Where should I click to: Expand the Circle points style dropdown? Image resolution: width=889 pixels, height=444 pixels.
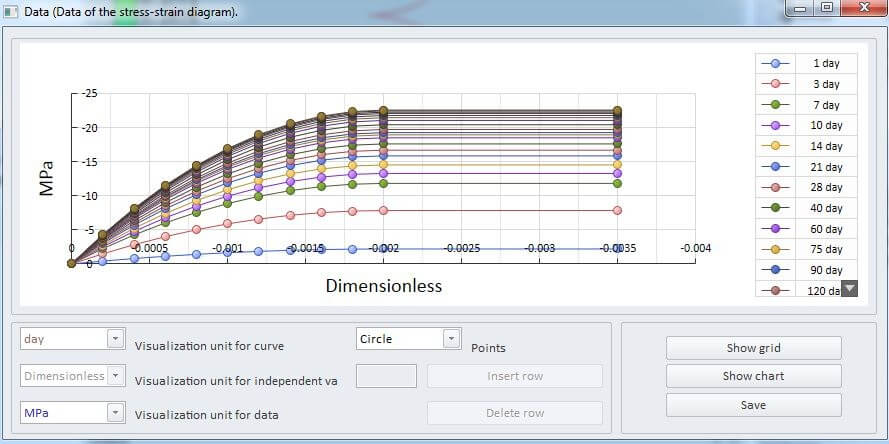pos(451,339)
